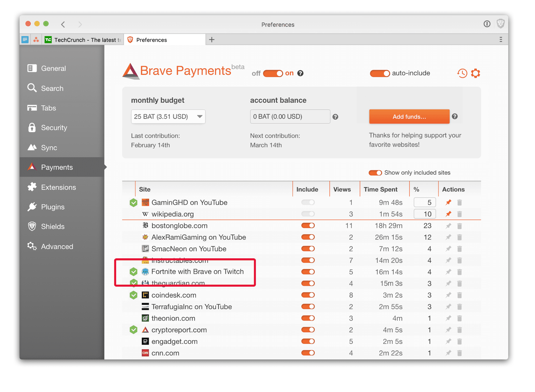Open Shields preferences section
The image size is (535, 392).
62,226
